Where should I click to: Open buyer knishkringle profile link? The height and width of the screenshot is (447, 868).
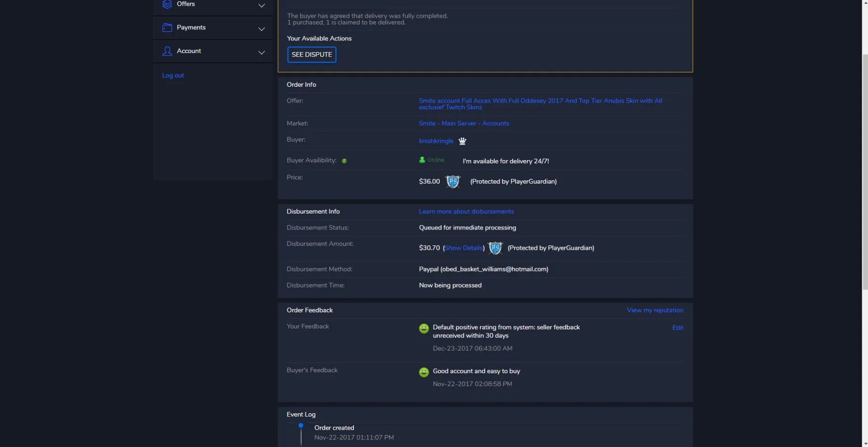[x=436, y=141]
